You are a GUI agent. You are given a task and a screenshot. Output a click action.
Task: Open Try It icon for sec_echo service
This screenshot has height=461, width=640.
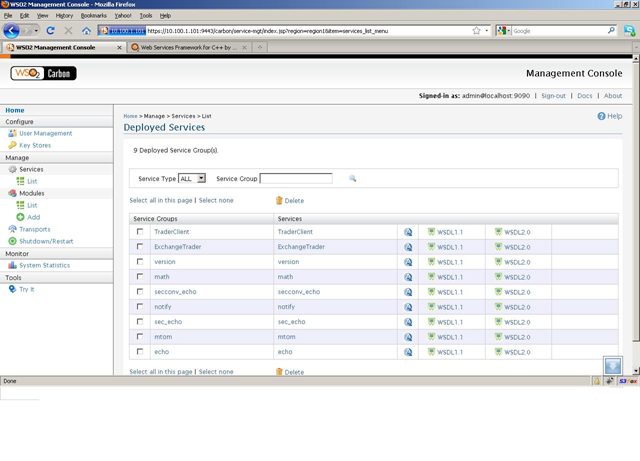[x=408, y=322]
